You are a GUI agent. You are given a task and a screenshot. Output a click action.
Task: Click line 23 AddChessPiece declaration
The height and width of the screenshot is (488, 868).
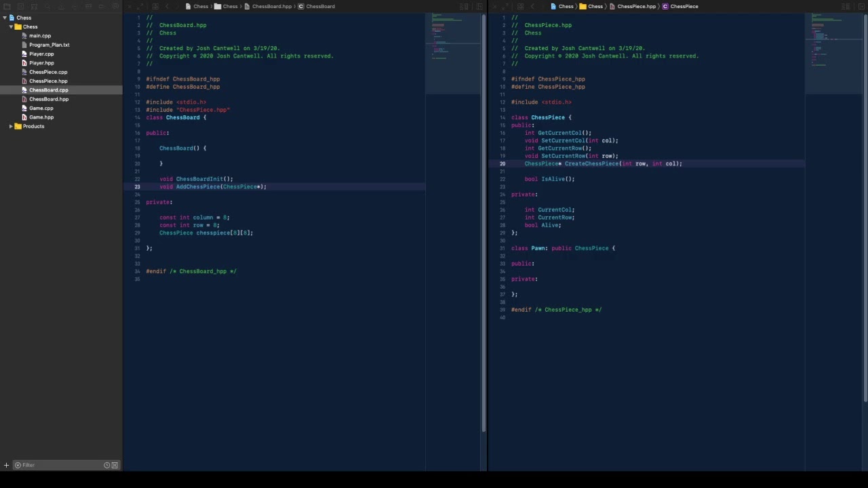213,186
